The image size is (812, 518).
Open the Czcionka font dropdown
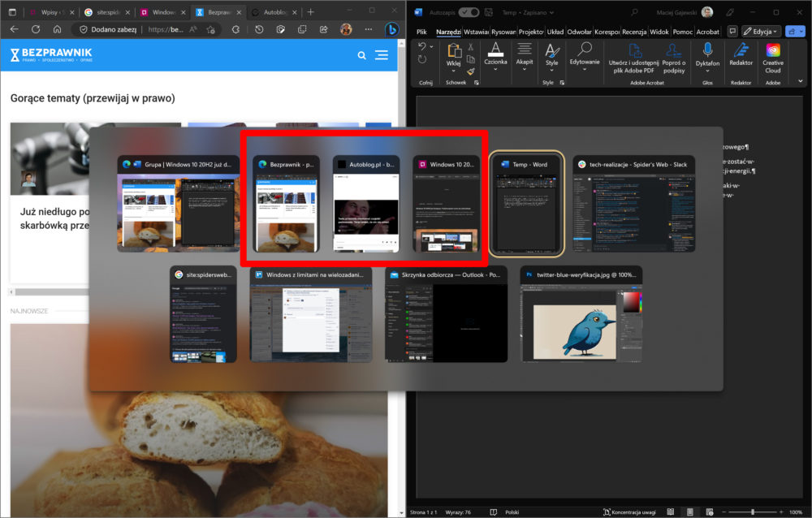point(495,57)
